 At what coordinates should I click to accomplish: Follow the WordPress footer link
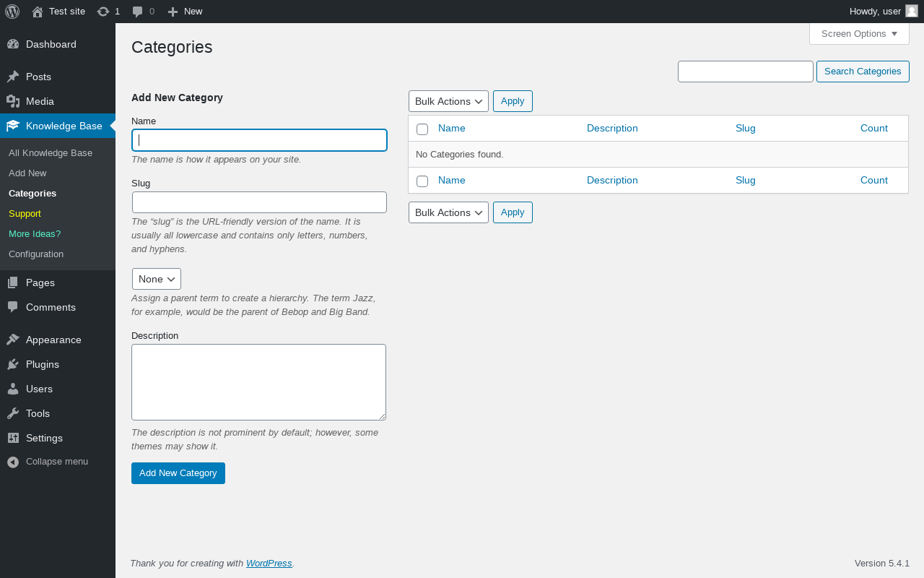coord(269,564)
